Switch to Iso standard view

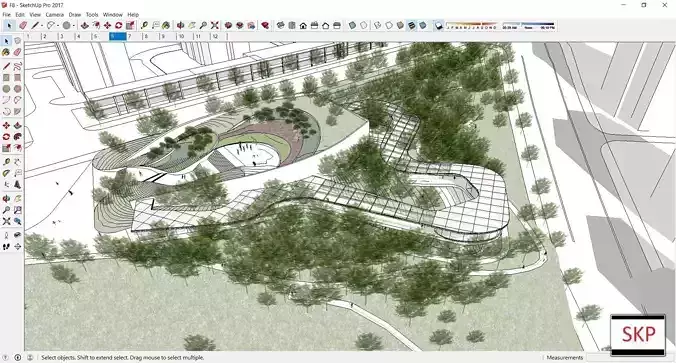pos(281,26)
